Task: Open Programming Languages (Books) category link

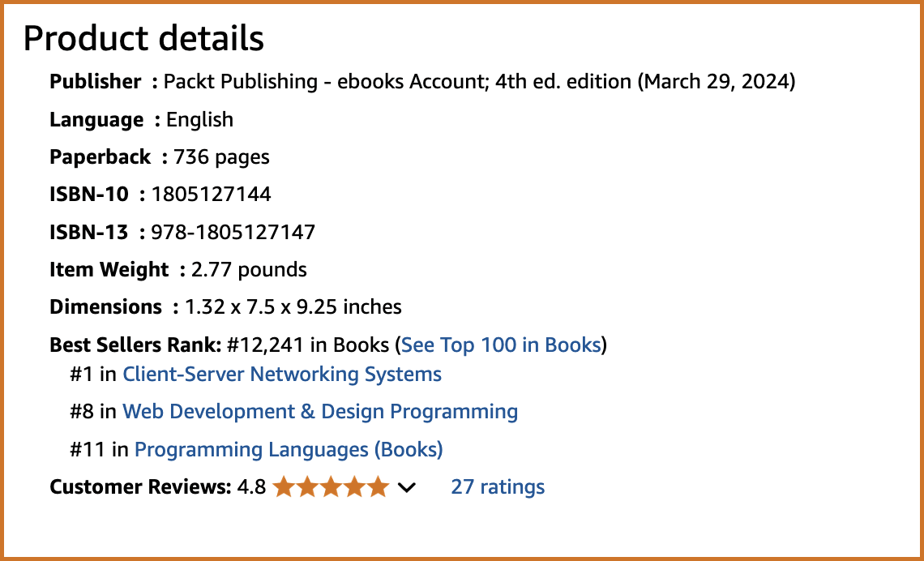Action: point(289,450)
